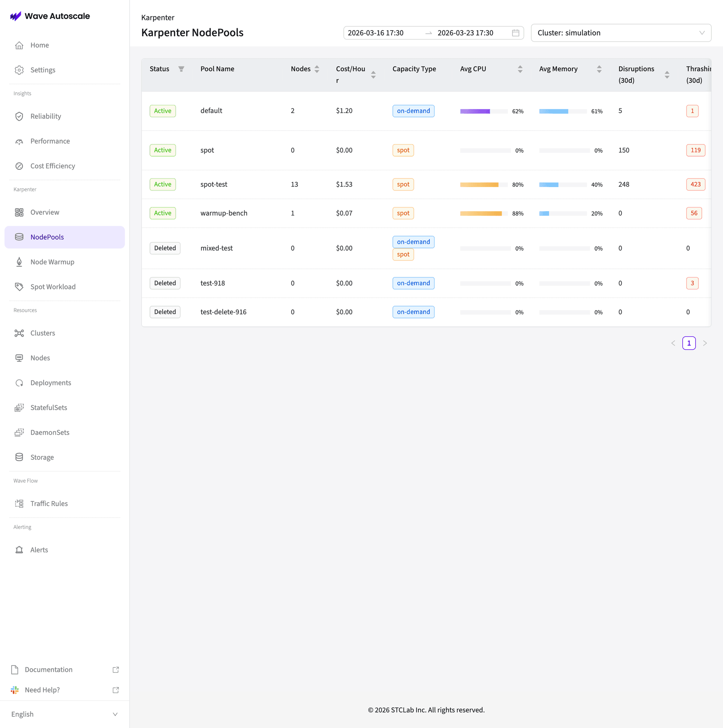Screen dimensions: 723x728
Task: Click the Alerts bell icon
Action: (x=19, y=550)
